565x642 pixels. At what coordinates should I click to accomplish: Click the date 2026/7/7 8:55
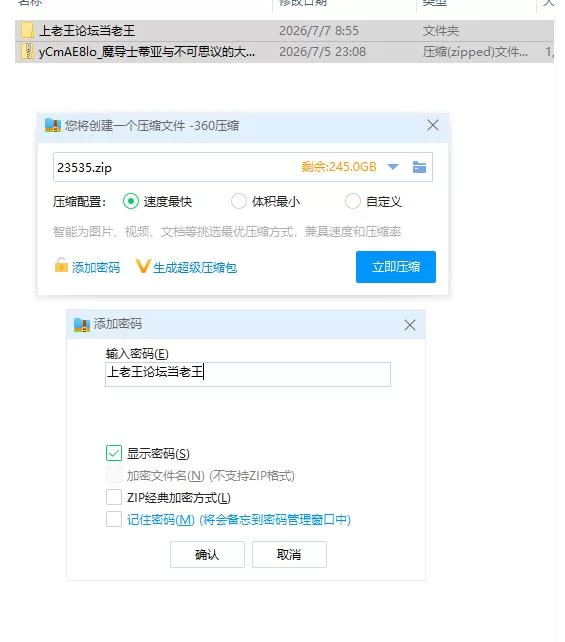coord(319,31)
